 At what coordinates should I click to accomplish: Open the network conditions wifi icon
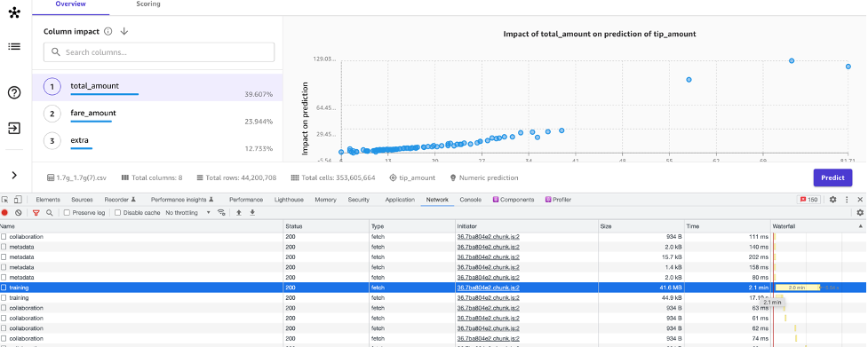click(222, 212)
